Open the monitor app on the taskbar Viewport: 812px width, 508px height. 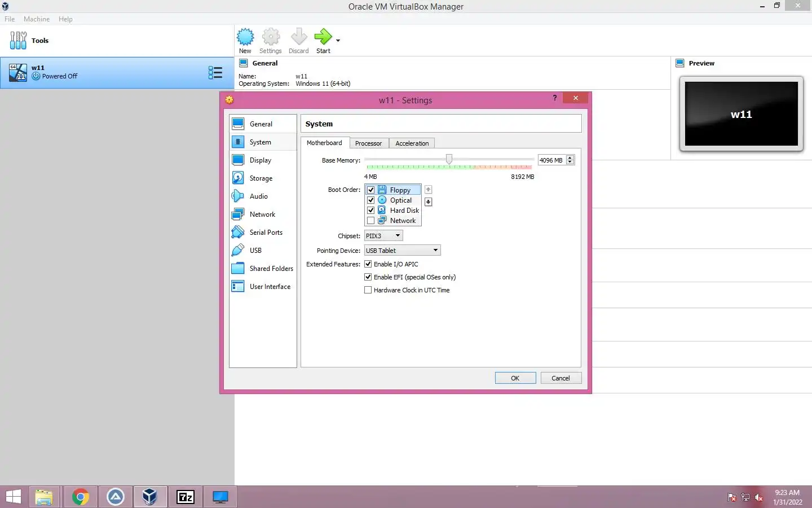pyautogui.click(x=220, y=497)
